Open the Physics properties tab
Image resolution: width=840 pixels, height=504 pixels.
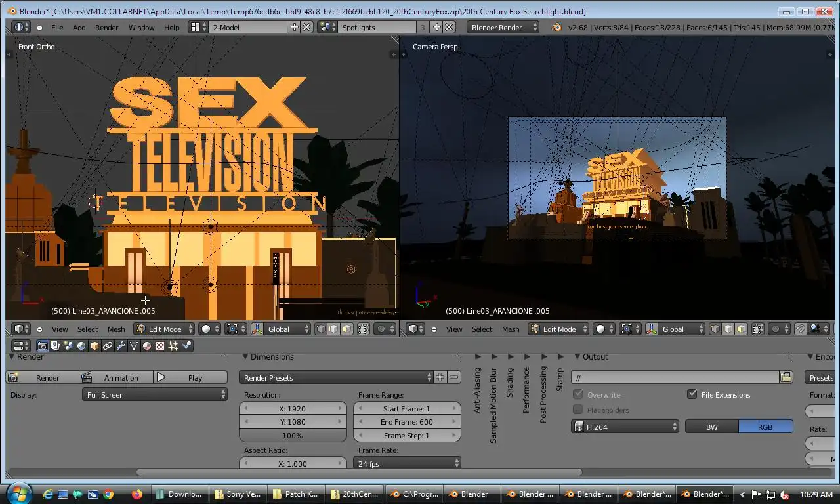pyautogui.click(x=186, y=346)
